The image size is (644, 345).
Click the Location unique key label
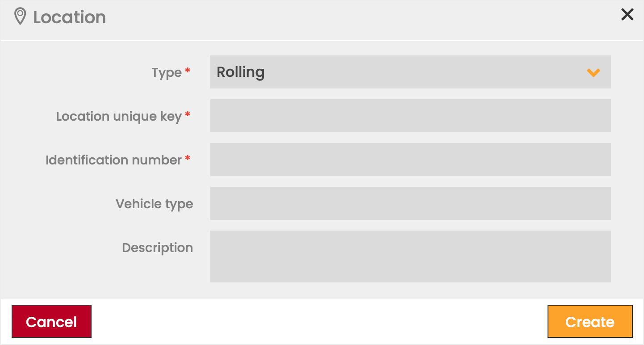tap(118, 116)
